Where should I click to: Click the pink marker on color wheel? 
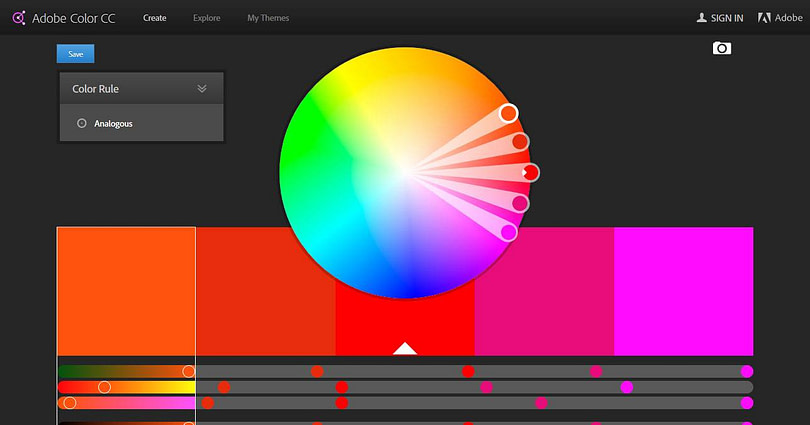click(520, 203)
